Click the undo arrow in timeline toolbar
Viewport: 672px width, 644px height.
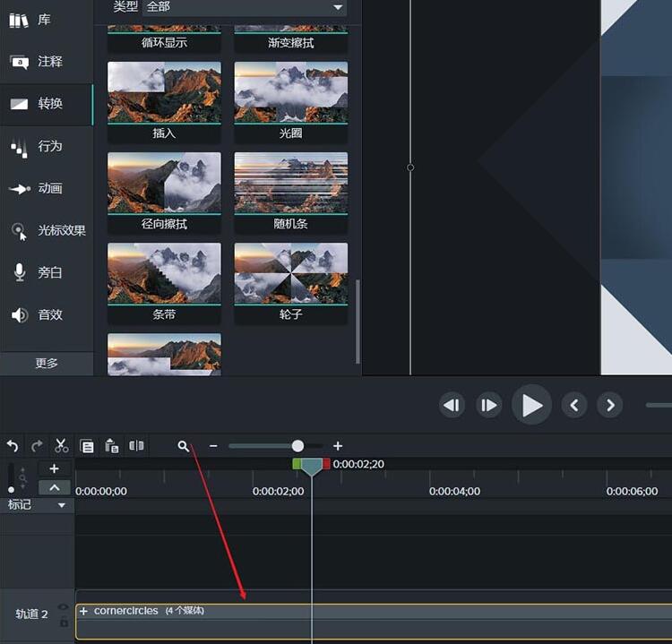[x=13, y=446]
